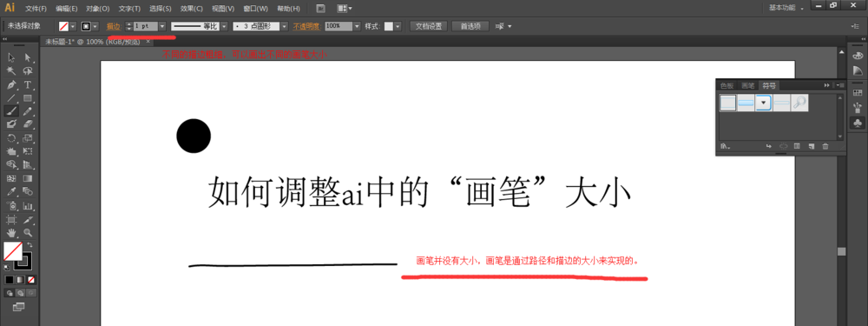This screenshot has height=326, width=868.
Task: Select the Lasso tool
Action: click(28, 71)
